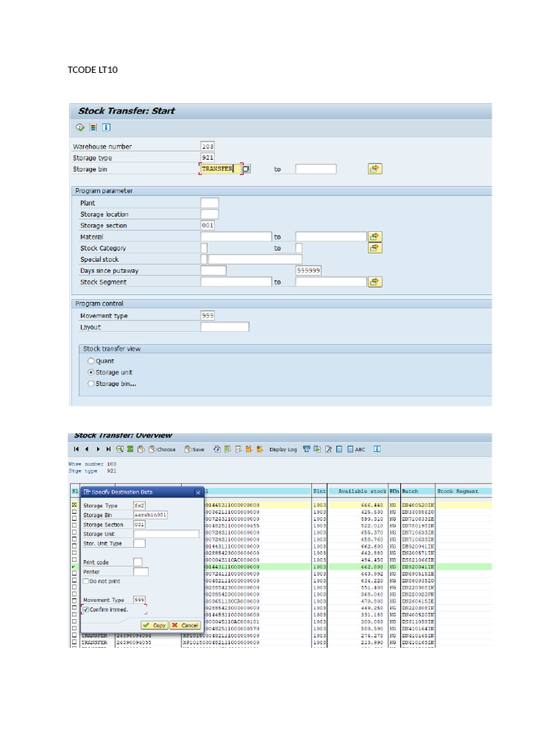Click the Stock Segment column header
The width and height of the screenshot is (560, 747).
pos(464,491)
